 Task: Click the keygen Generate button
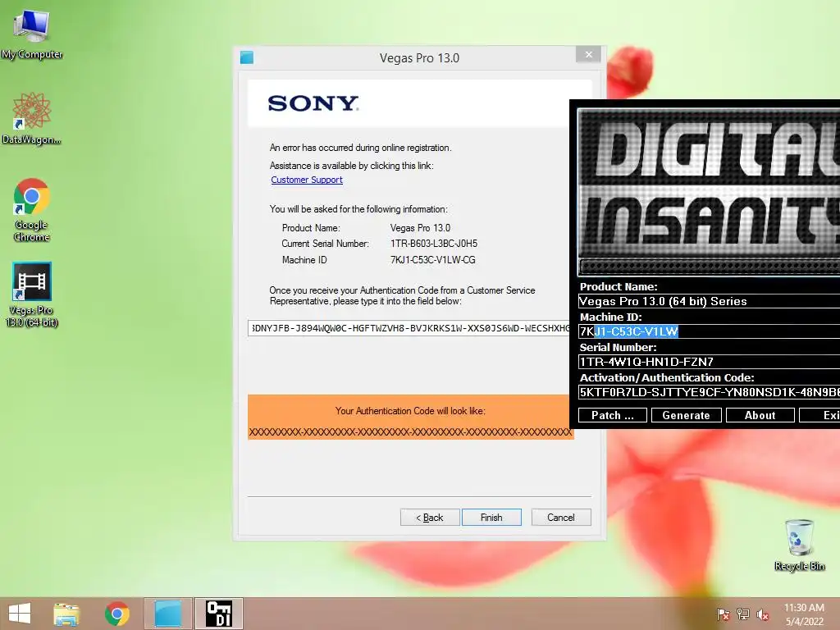687,415
